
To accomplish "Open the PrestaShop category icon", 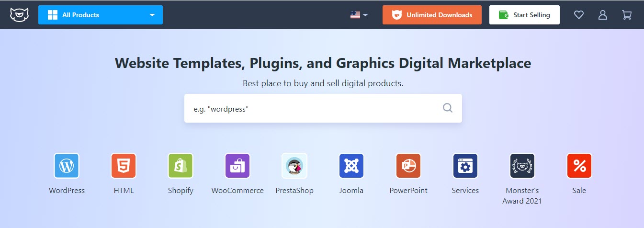I will click(294, 166).
